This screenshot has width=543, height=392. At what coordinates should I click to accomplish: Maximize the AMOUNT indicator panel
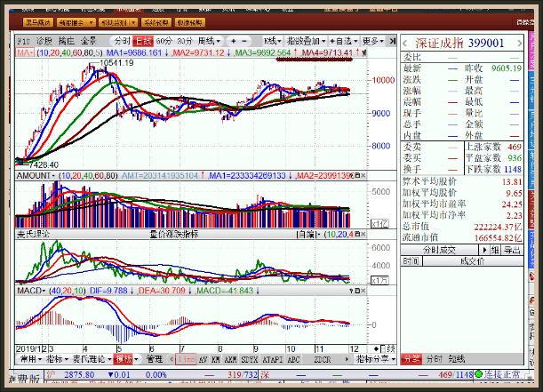click(x=358, y=176)
